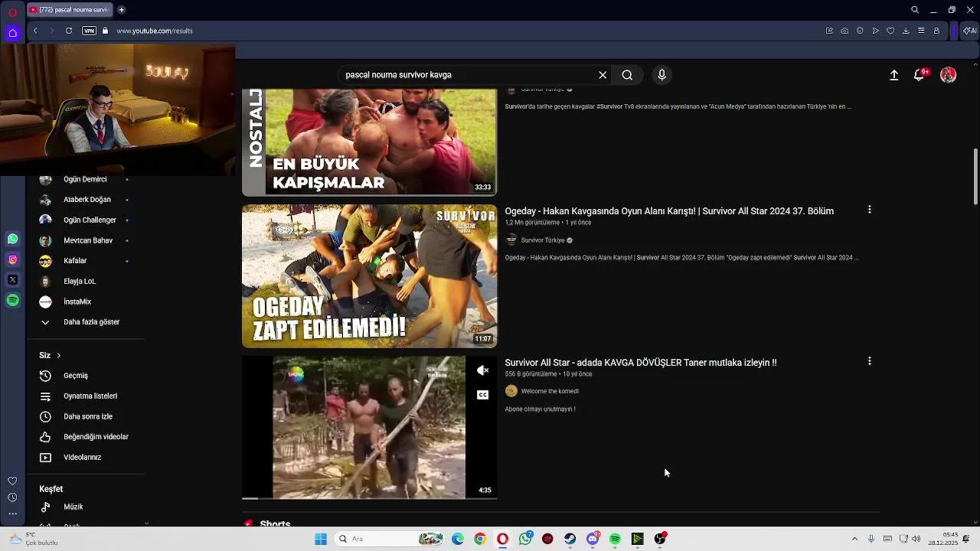Clear the YouTube search query
This screenshot has width=980, height=551.
click(603, 75)
